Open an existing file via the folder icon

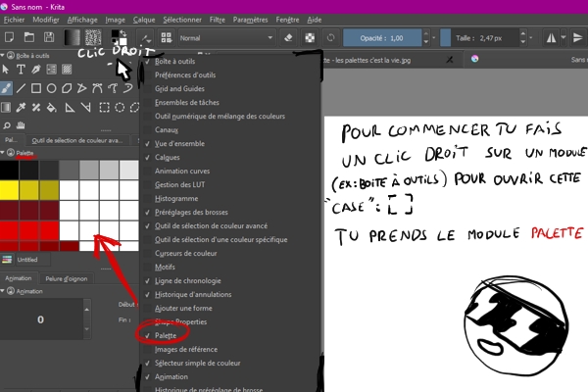click(x=29, y=37)
